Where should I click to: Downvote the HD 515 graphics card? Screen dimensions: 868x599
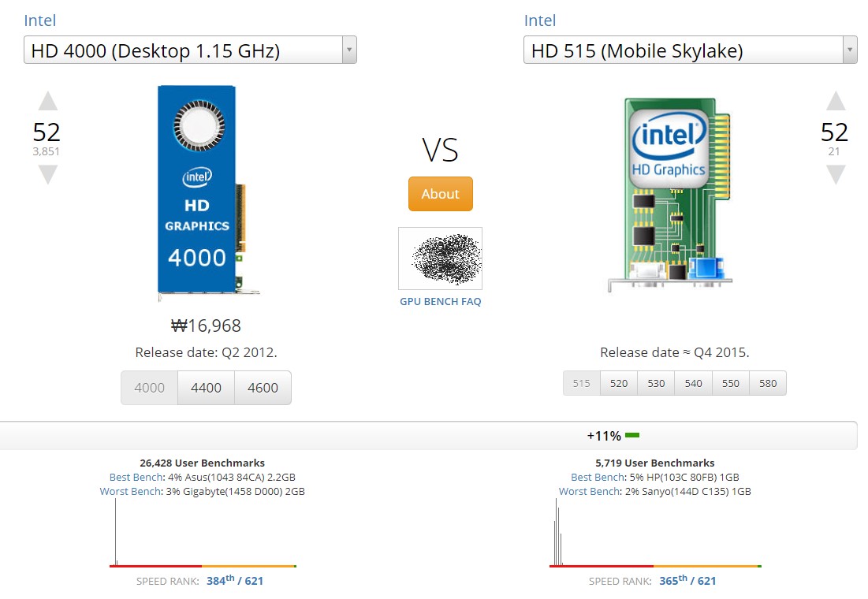point(836,174)
